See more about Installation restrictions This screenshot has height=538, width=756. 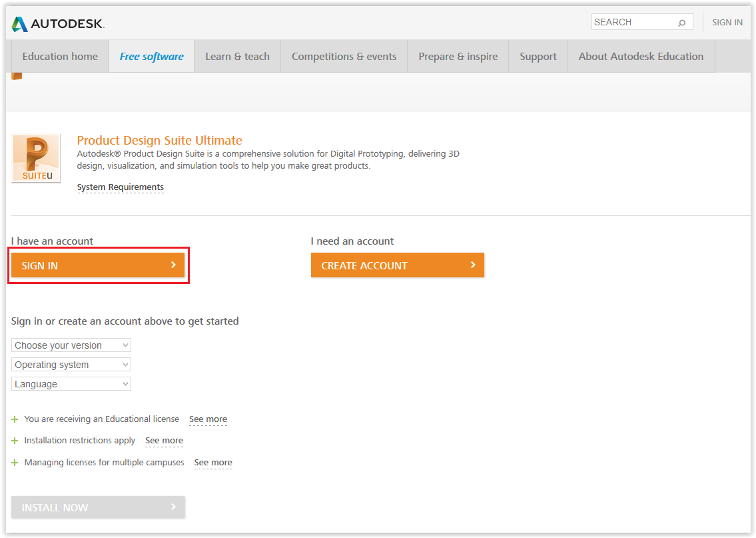pos(164,441)
